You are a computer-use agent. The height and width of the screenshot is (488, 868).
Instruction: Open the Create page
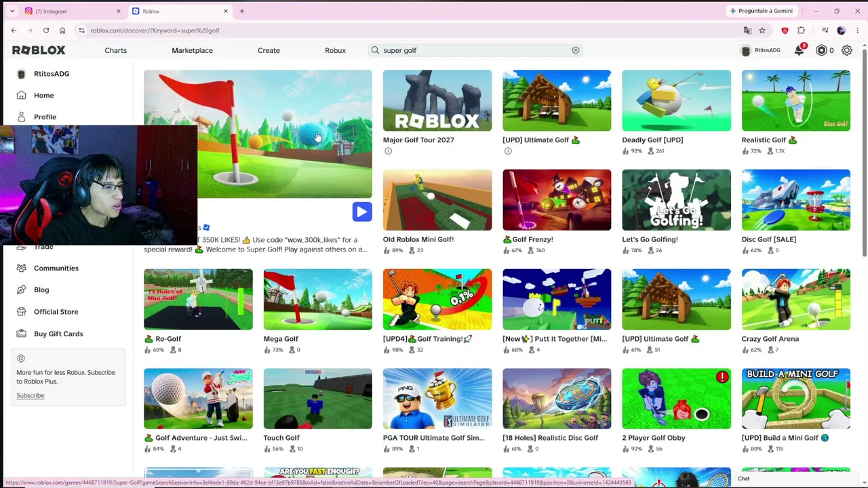click(x=269, y=50)
